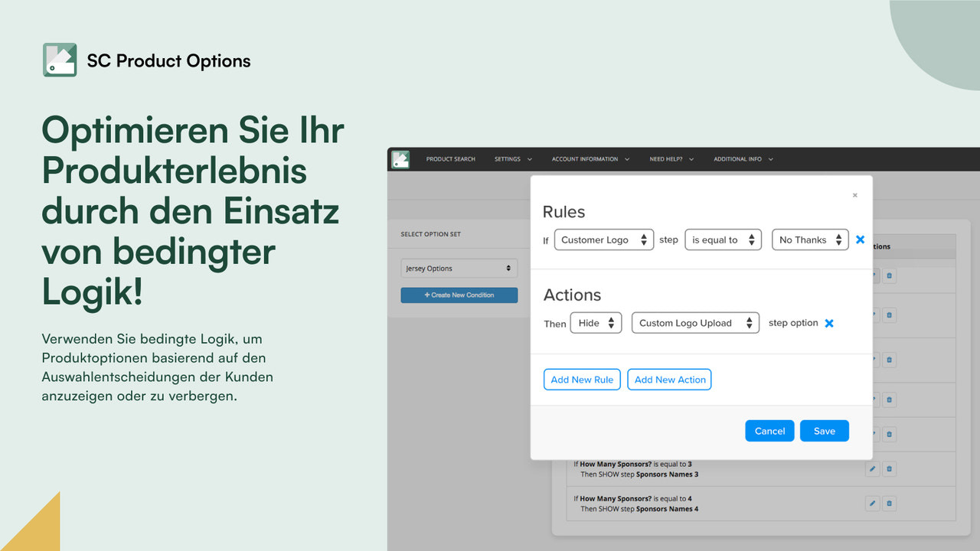Delete the Sponsors Names 3 condition
This screenshot has width=980, height=551.
(889, 469)
